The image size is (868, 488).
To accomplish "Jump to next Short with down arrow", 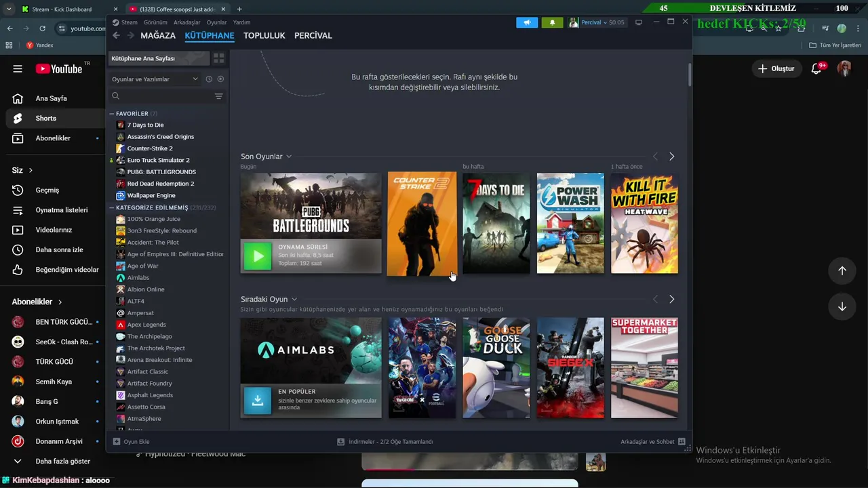I will 842,306.
